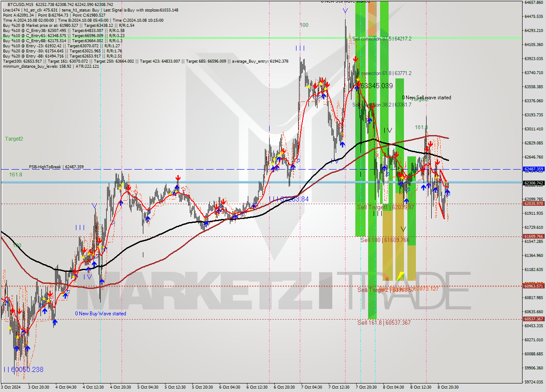This screenshot has width=546, height=392.
Task: Click the 7 Oct 04:30 time label
Action: pos(312,387)
